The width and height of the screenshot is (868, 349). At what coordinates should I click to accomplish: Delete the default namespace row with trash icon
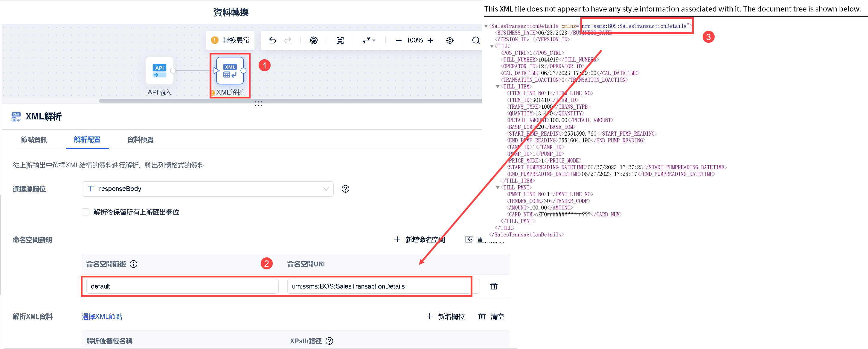(x=493, y=286)
